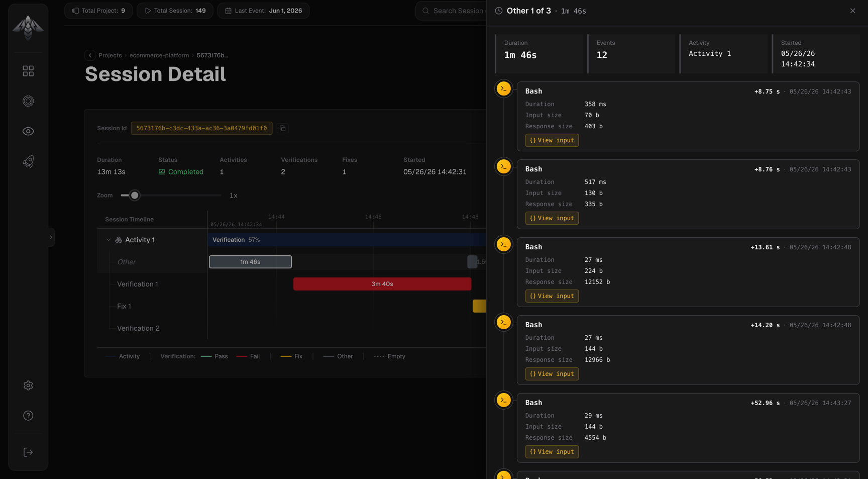Click the yellow Fix 1 timeline bar
868x479 pixels.
(x=479, y=306)
